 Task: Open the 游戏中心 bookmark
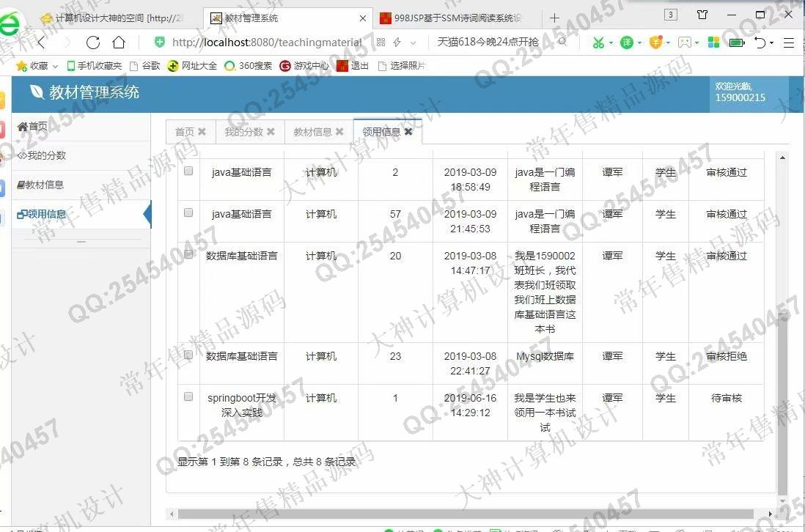coord(304,66)
